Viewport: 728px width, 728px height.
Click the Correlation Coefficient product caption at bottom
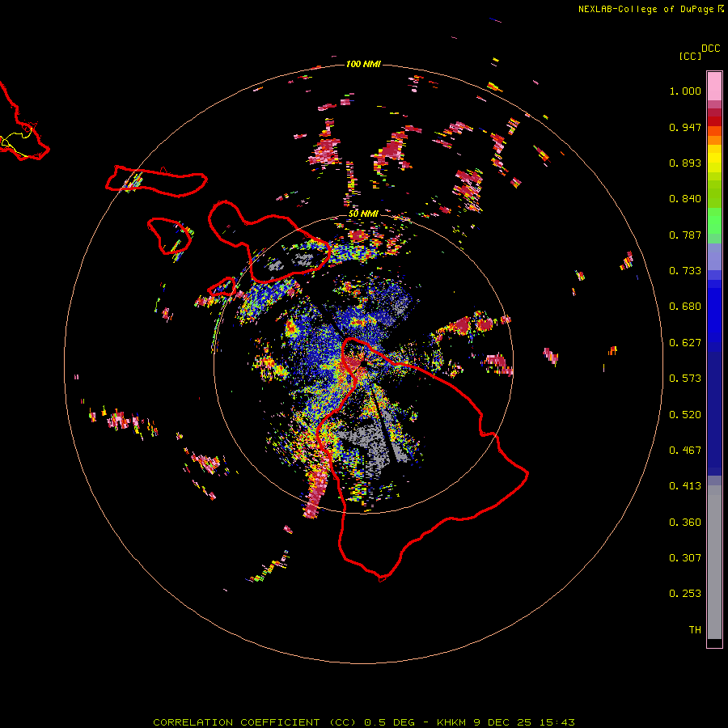[x=364, y=722]
